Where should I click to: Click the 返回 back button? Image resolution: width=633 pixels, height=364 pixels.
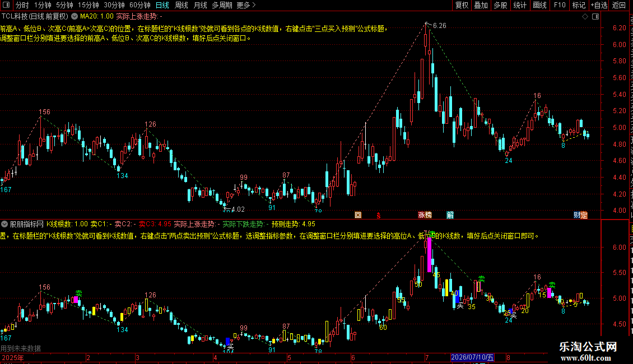click(x=618, y=5)
